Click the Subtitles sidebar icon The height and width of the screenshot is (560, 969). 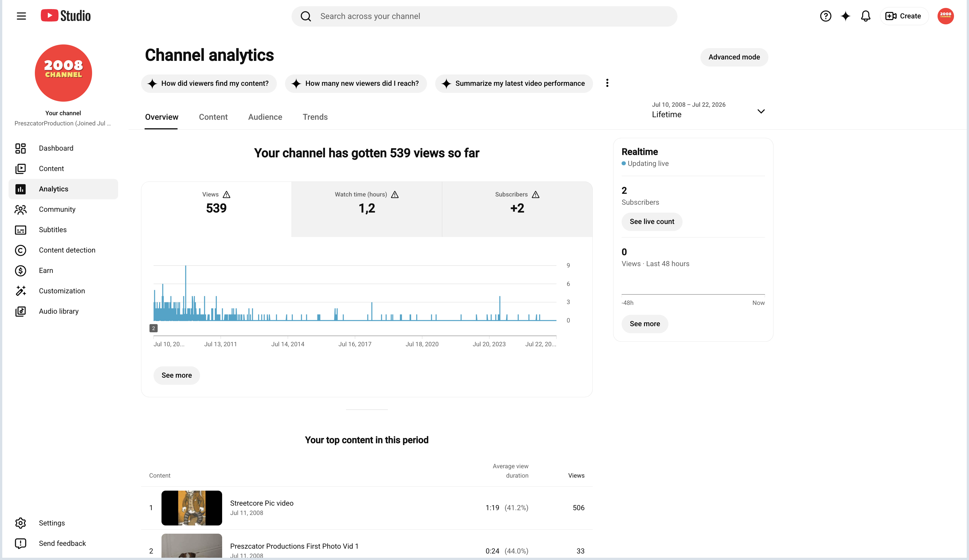point(20,230)
